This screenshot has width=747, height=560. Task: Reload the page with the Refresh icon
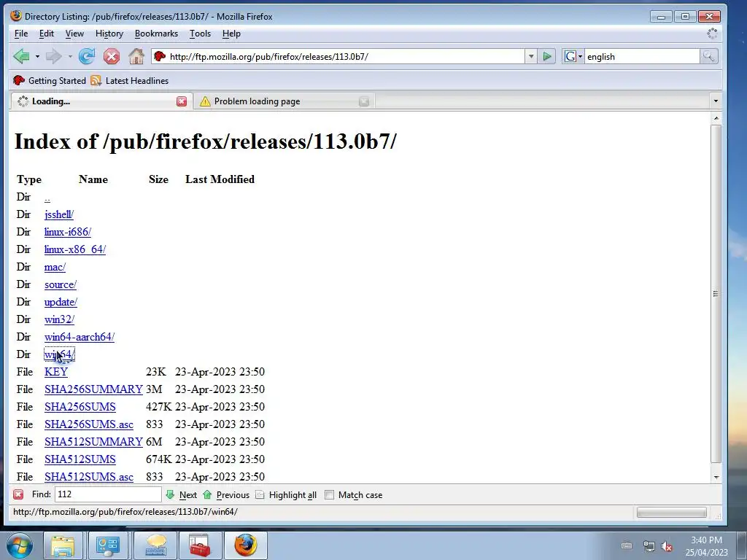click(87, 57)
